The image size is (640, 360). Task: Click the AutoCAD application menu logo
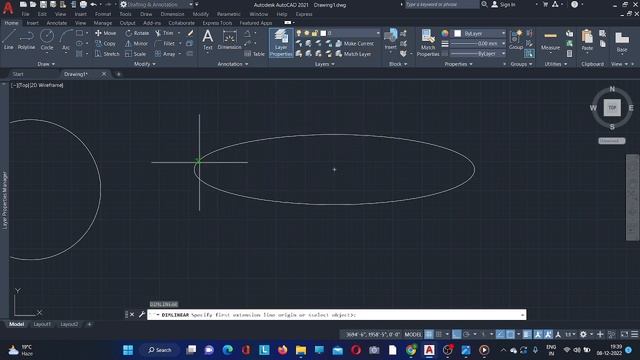click(x=8, y=8)
